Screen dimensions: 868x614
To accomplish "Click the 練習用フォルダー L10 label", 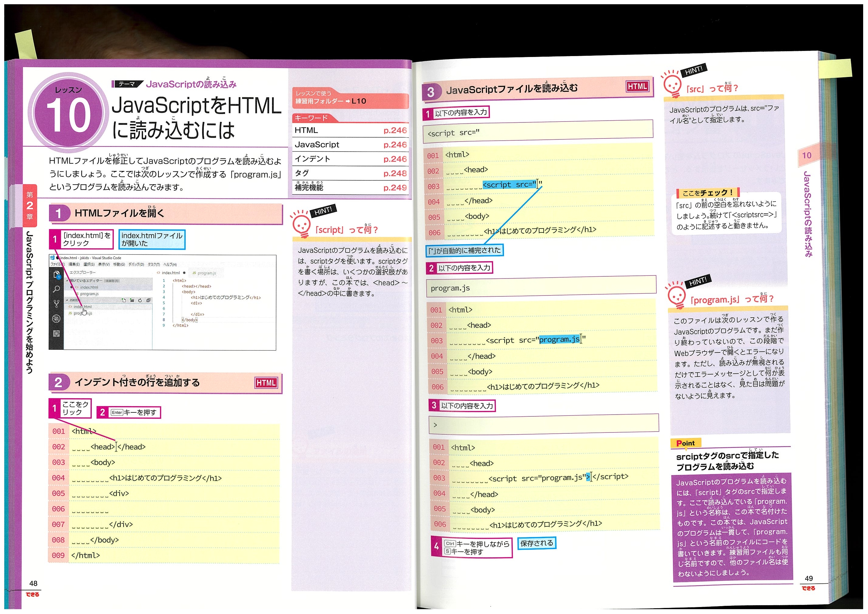I will [331, 101].
